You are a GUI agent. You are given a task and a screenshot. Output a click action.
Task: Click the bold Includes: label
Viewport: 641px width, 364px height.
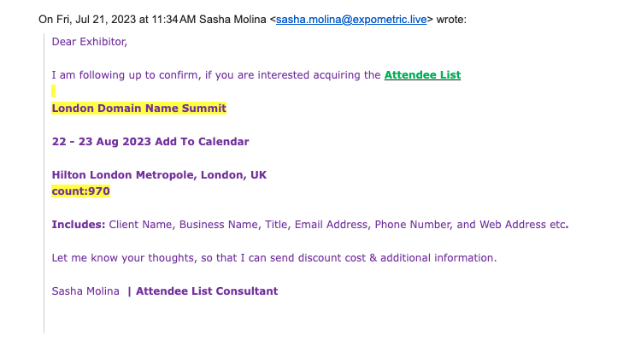coord(79,225)
